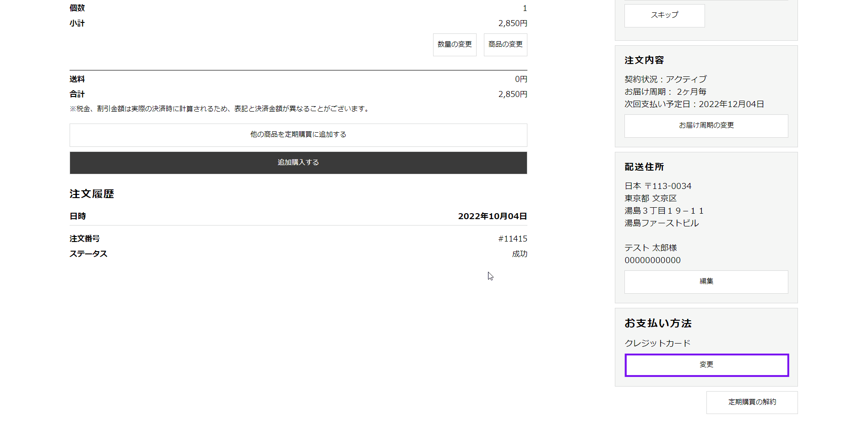Click the dark 追加購入する button
868x425 pixels.
(298, 163)
